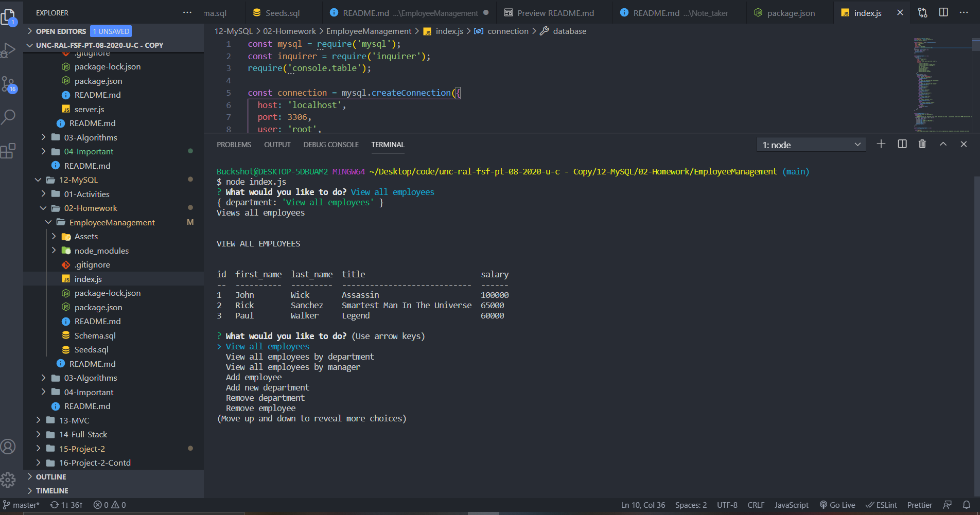980x515 pixels.
Task: Change indentation Spaces: 2 setting
Action: (691, 505)
